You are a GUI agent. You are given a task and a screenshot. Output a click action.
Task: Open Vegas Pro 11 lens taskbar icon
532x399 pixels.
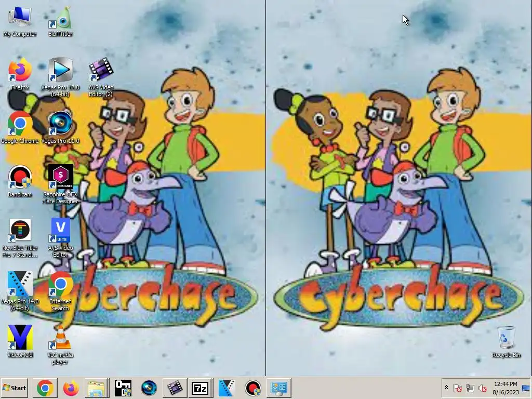tap(149, 388)
